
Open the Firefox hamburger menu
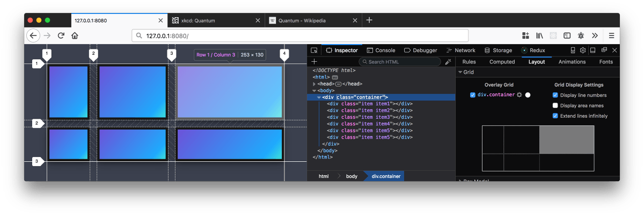pyautogui.click(x=611, y=35)
